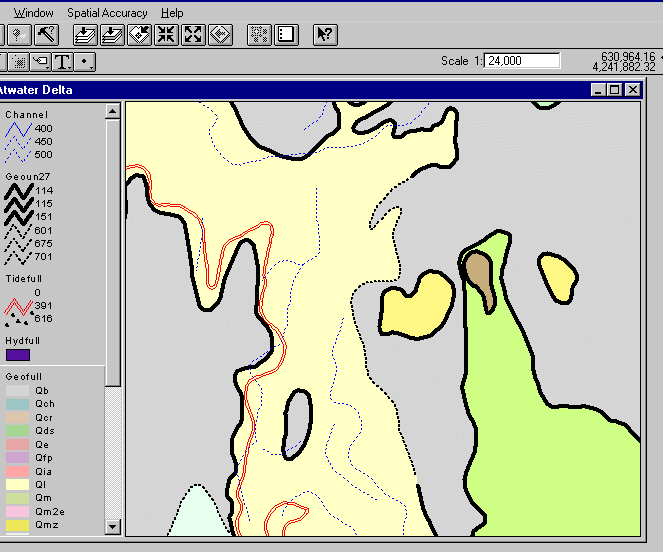
Task: Click the Zoom In arrows button
Action: click(x=167, y=34)
